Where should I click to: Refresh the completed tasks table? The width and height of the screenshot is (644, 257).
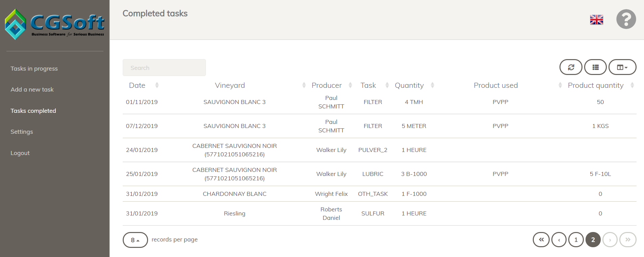click(x=571, y=67)
